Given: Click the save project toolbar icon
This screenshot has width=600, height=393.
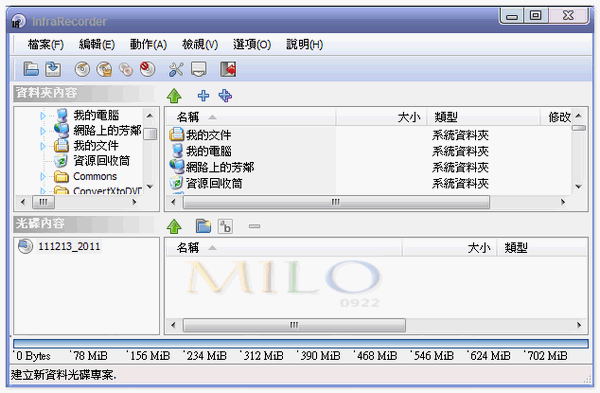Looking at the screenshot, I should click(x=53, y=69).
